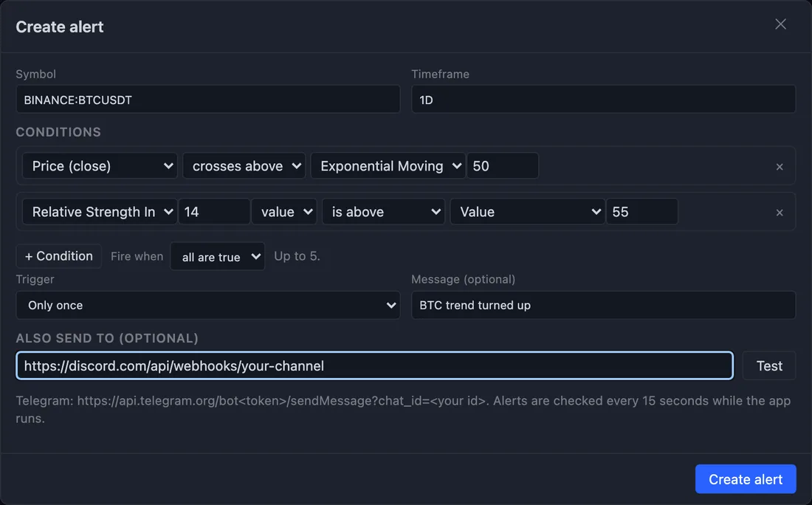Edit the EMA period field 50

[503, 165]
